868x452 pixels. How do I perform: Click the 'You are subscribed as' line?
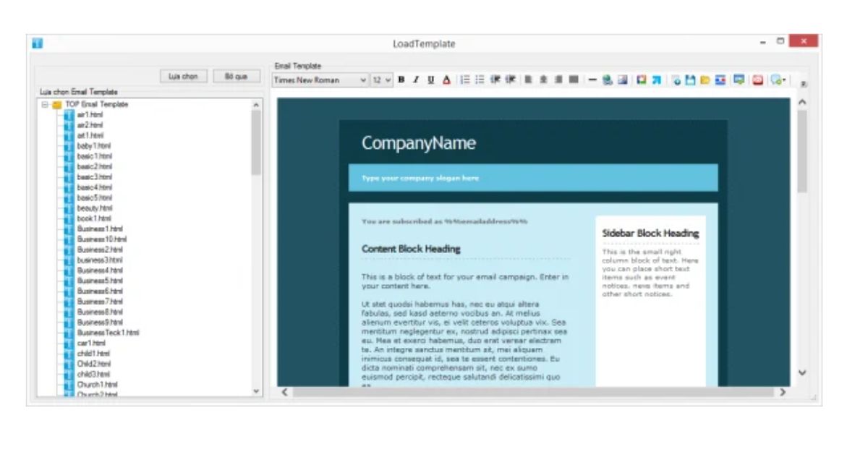click(x=444, y=221)
